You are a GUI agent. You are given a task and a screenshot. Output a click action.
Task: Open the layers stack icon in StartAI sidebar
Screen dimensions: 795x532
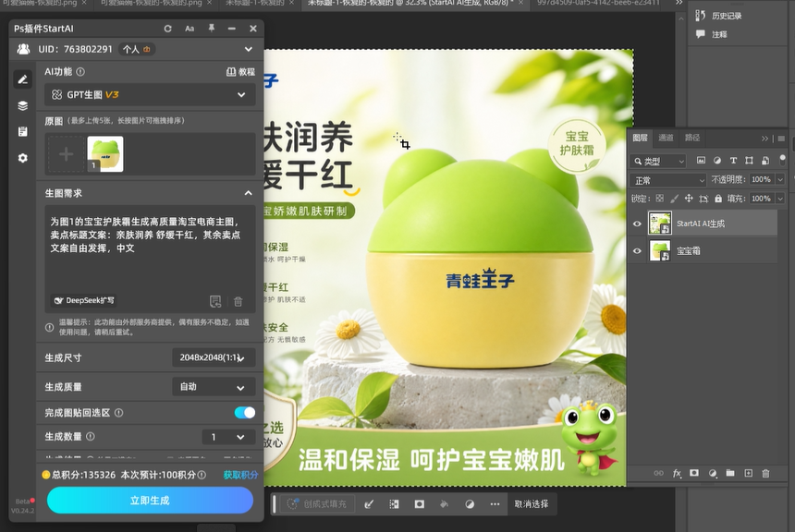tap(23, 106)
